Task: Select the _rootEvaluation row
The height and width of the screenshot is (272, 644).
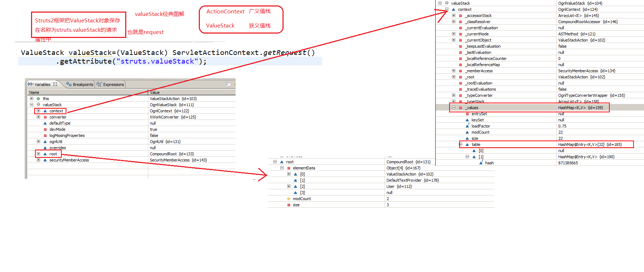Action: (540, 83)
